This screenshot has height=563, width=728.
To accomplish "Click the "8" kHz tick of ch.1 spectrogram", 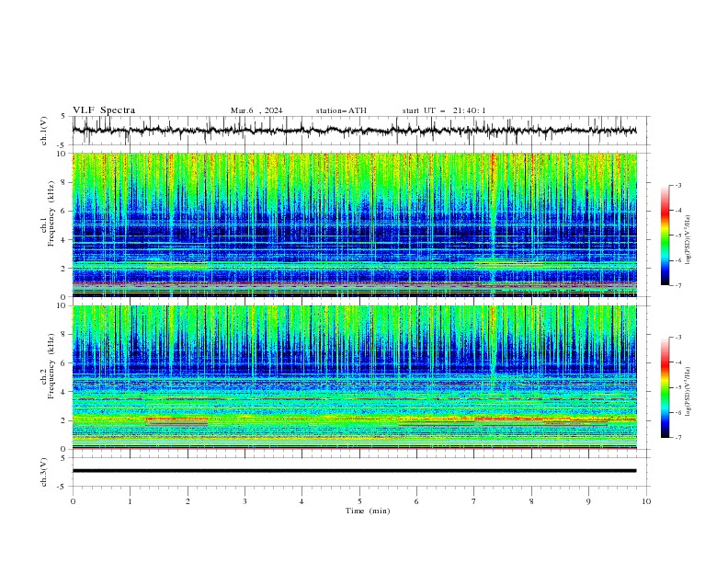I will click(65, 182).
